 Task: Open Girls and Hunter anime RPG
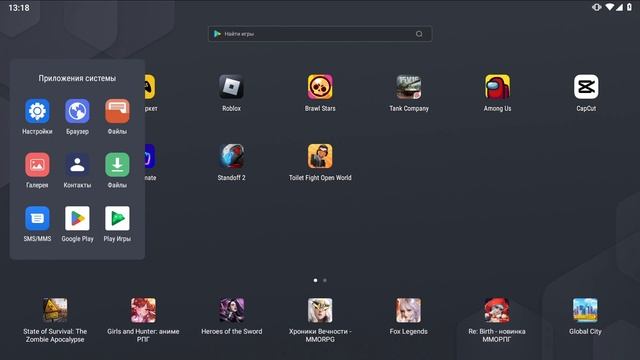[143, 310]
